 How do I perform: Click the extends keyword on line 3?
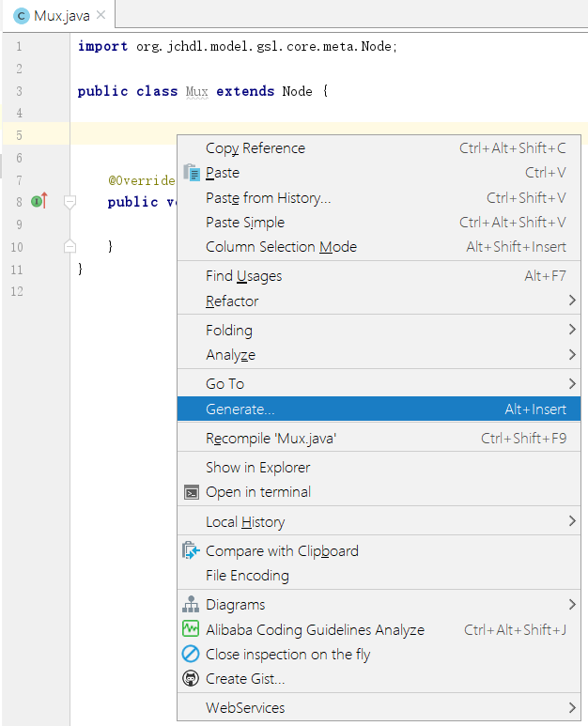click(245, 91)
